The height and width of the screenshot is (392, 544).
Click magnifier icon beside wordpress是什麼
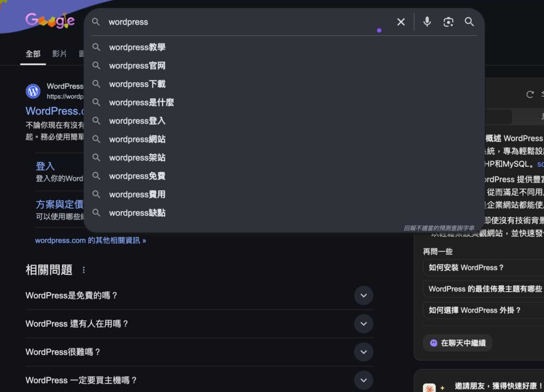pos(96,102)
